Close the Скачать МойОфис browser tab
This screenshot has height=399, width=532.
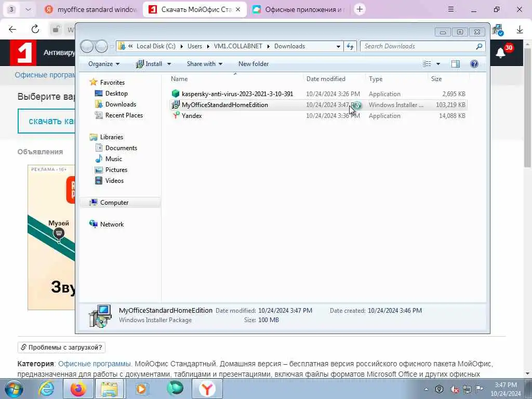point(238,9)
